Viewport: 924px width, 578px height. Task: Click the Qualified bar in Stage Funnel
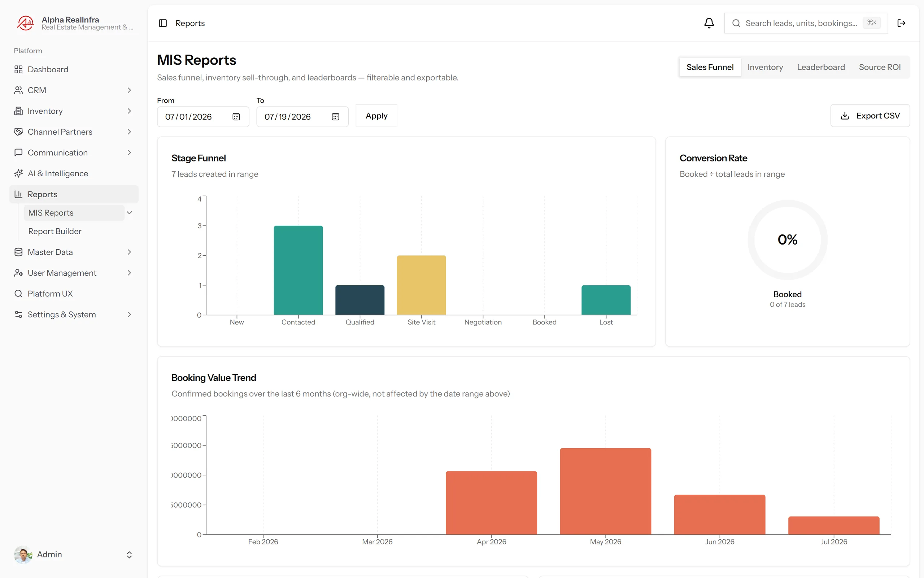[x=359, y=300]
